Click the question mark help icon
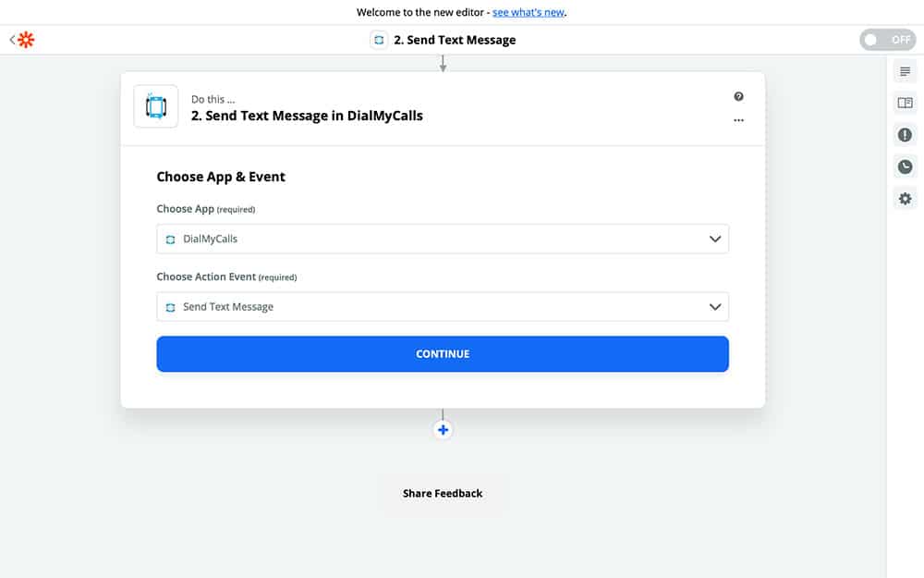The image size is (924, 578). click(x=738, y=97)
